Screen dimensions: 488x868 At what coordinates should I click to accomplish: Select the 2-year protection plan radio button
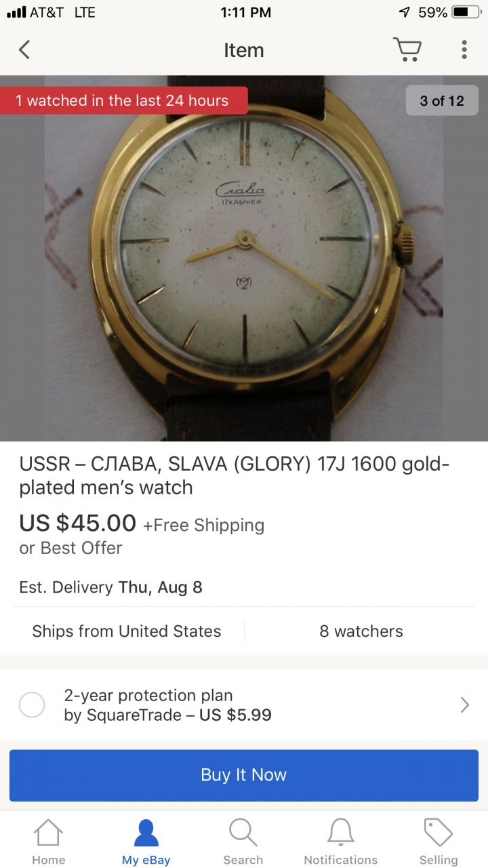(x=32, y=705)
